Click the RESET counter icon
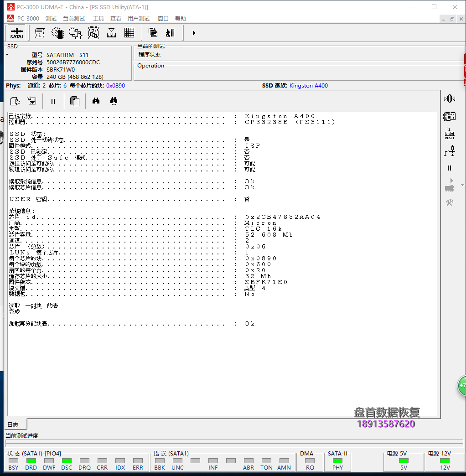The width and height of the screenshot is (466, 476). 450,134
